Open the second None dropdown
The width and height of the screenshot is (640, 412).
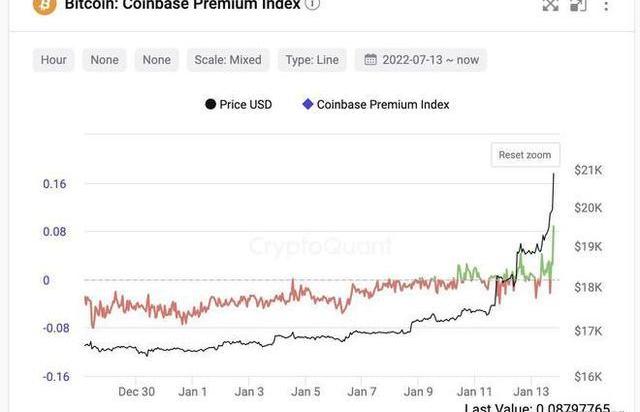156,60
